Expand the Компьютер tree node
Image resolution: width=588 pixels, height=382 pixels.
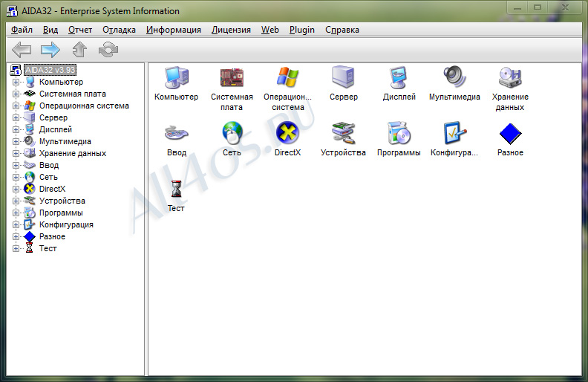tap(16, 82)
